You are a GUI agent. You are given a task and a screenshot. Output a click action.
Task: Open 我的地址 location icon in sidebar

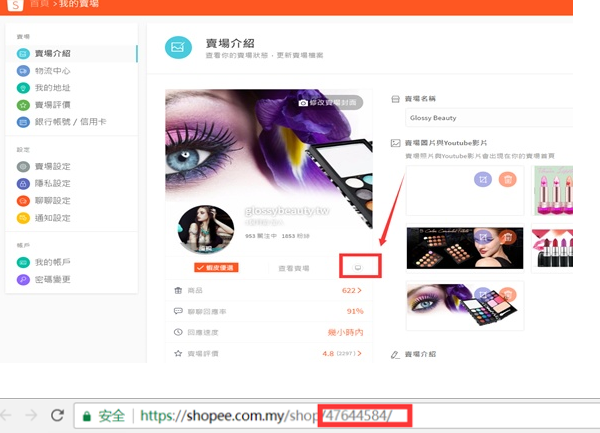click(x=23, y=88)
